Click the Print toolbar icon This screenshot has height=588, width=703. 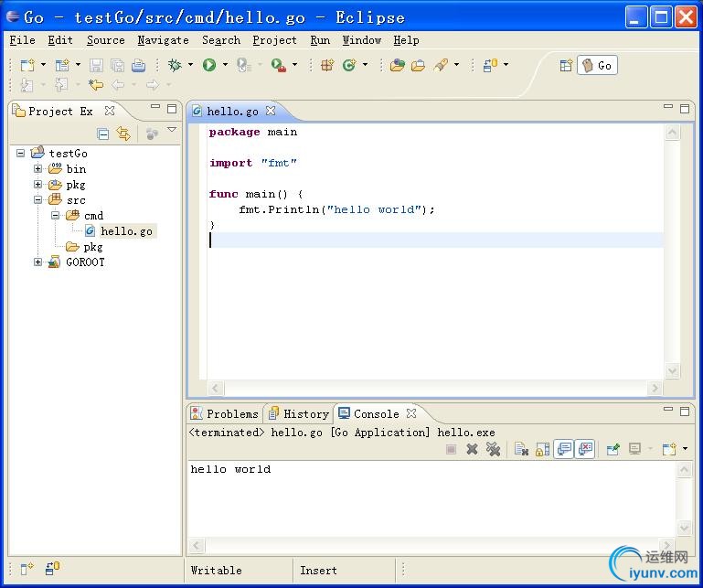pos(139,66)
